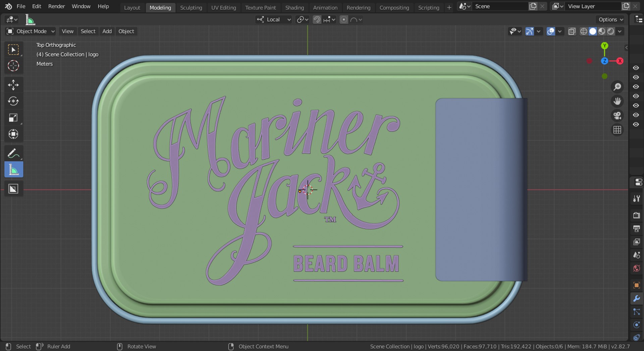The height and width of the screenshot is (351, 644).
Task: Click the zoom magnifier viewport icon
Action: click(x=617, y=87)
